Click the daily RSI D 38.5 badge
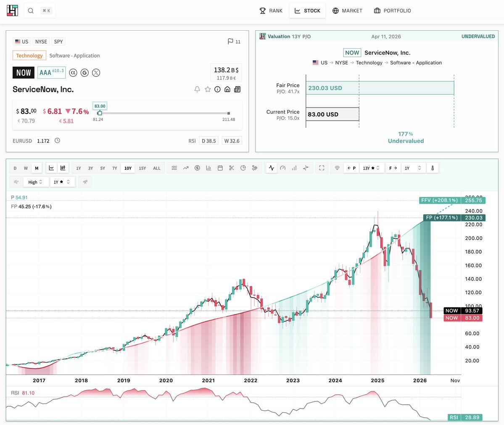 click(x=208, y=141)
